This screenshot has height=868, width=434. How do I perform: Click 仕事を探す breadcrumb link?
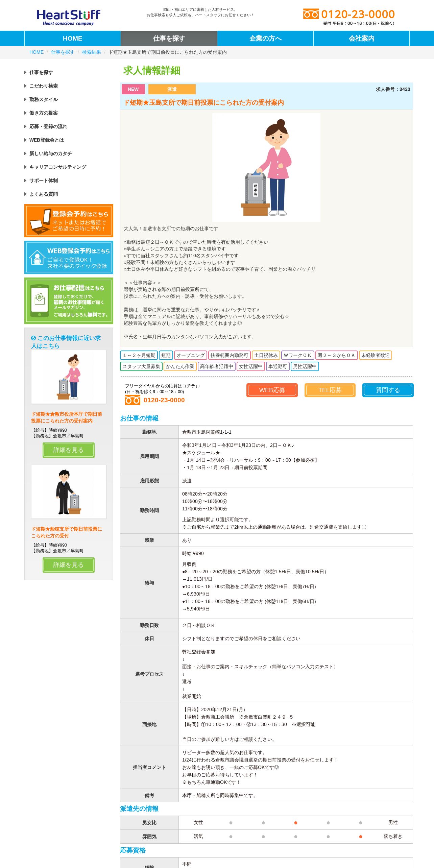pos(63,52)
